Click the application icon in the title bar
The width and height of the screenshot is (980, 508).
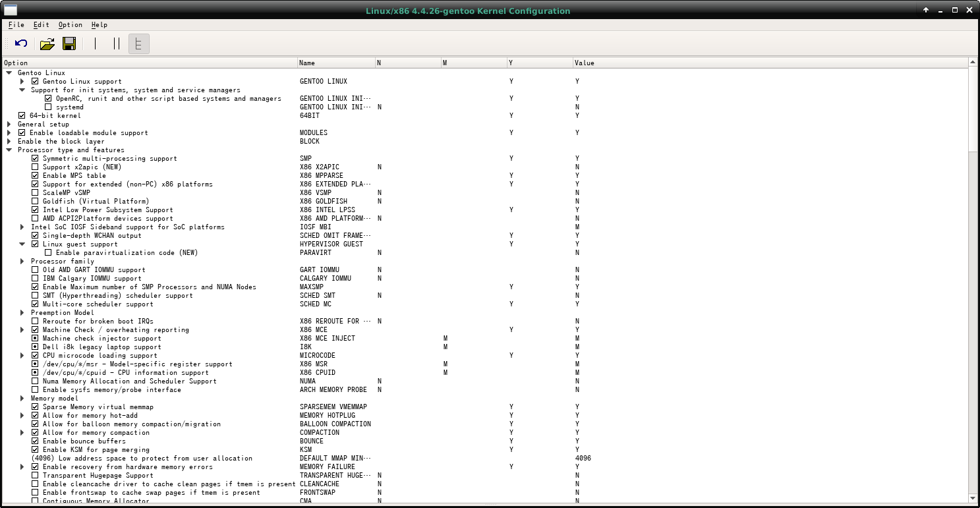click(x=9, y=10)
